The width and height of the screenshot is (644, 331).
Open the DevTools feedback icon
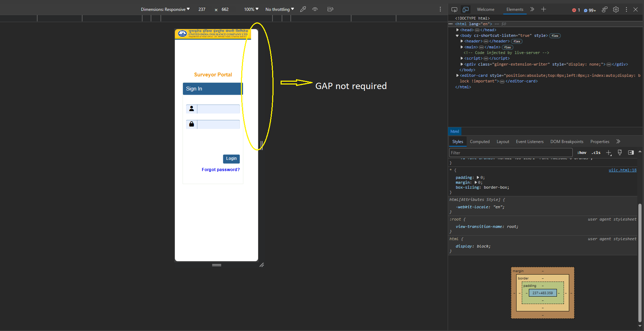pyautogui.click(x=605, y=9)
